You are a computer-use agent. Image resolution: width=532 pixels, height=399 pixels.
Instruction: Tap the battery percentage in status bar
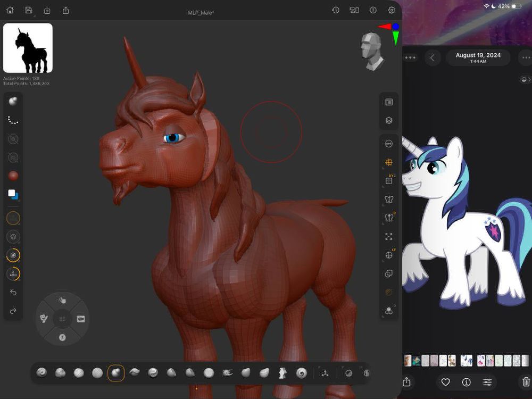click(503, 6)
